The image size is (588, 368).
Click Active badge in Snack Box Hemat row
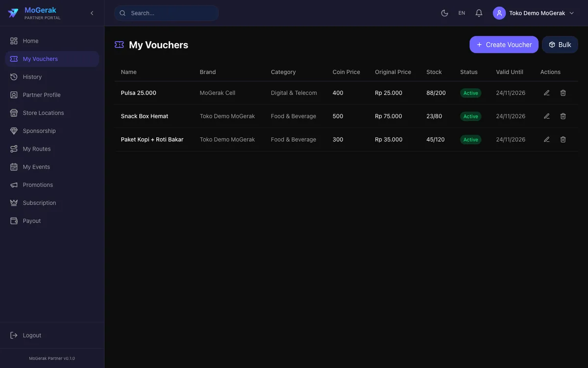coord(471,116)
